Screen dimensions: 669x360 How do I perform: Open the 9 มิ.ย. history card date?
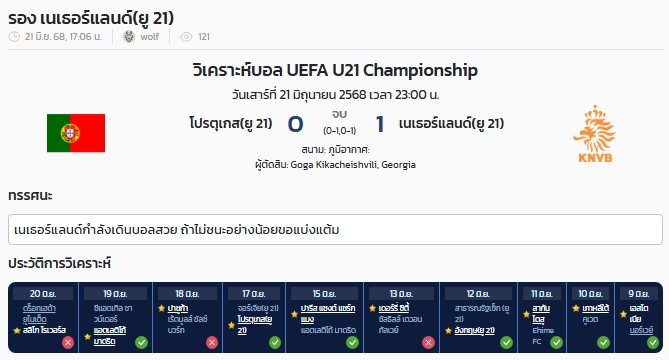(x=638, y=293)
